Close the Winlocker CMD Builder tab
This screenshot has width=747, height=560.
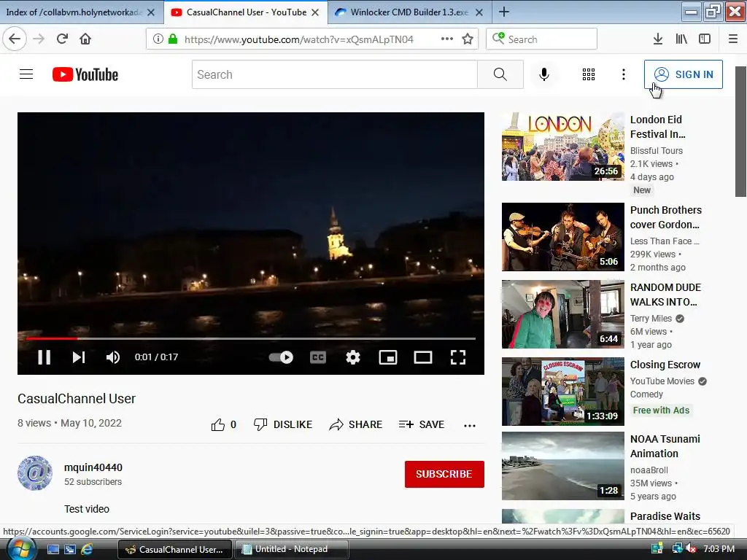coord(479,12)
